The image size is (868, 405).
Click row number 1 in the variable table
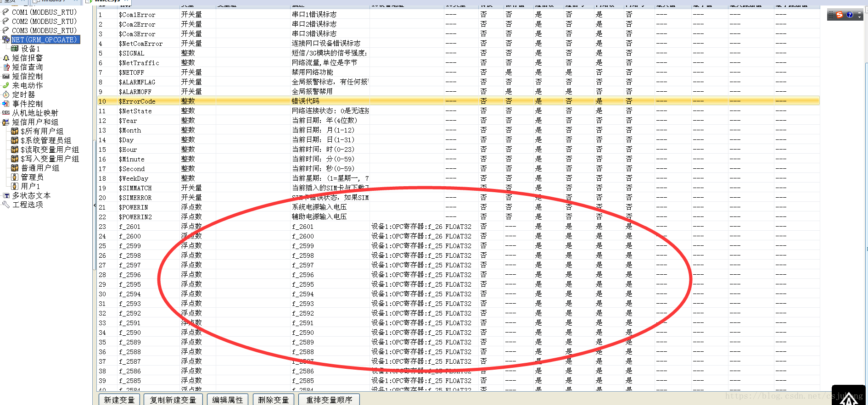pos(101,15)
